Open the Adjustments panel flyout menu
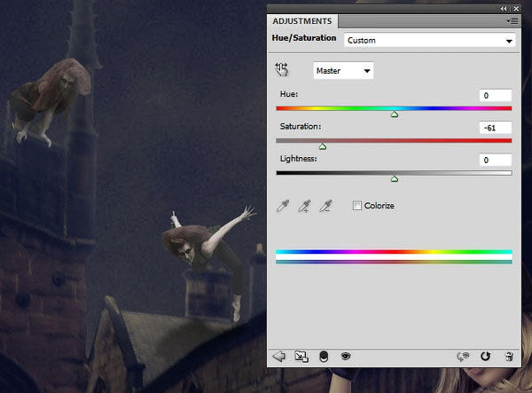The width and height of the screenshot is (532, 393). 512,21
